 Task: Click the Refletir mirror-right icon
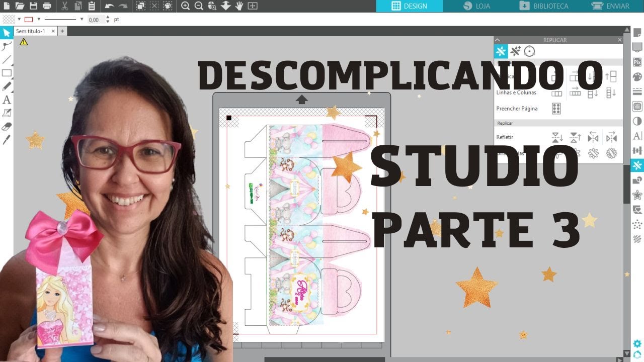[x=611, y=137]
